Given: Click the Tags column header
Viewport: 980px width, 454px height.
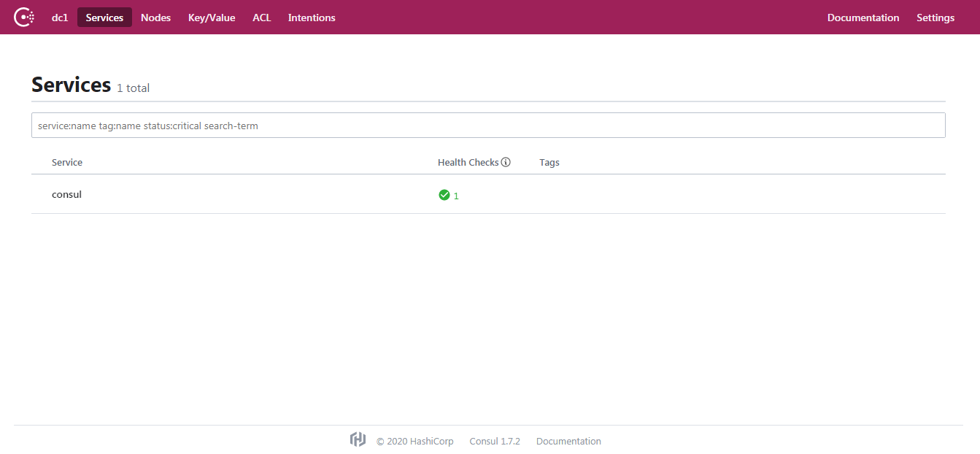Looking at the screenshot, I should click(549, 162).
